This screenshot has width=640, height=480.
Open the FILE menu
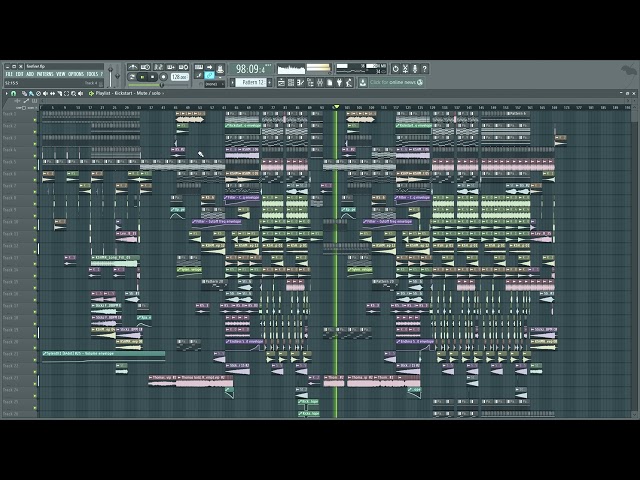pos(8,74)
